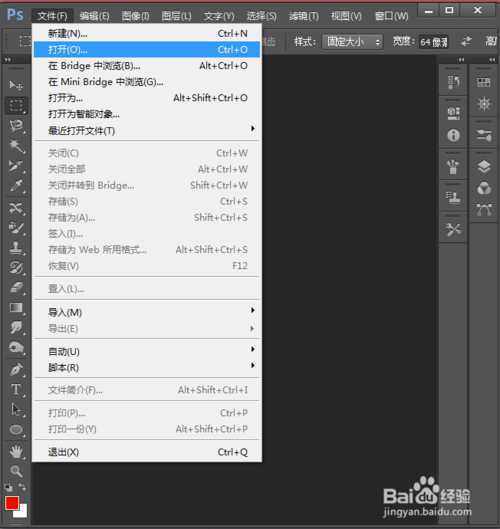Select the Lasso tool
Screen dimensions: 500x529
(16, 126)
